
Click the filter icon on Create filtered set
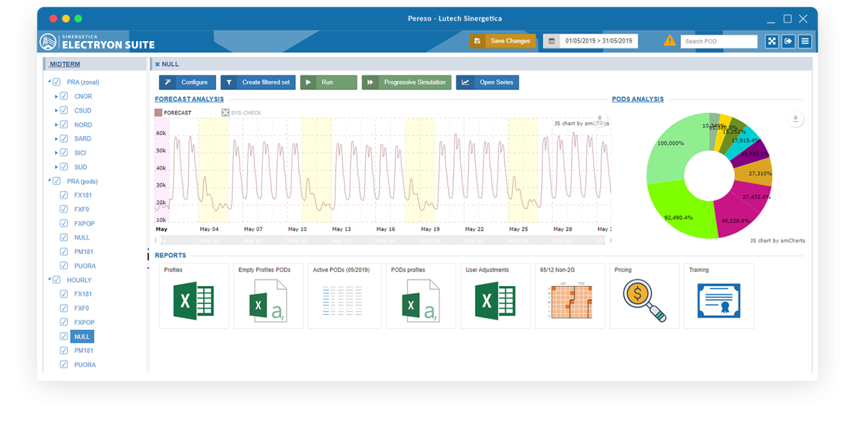pos(229,82)
